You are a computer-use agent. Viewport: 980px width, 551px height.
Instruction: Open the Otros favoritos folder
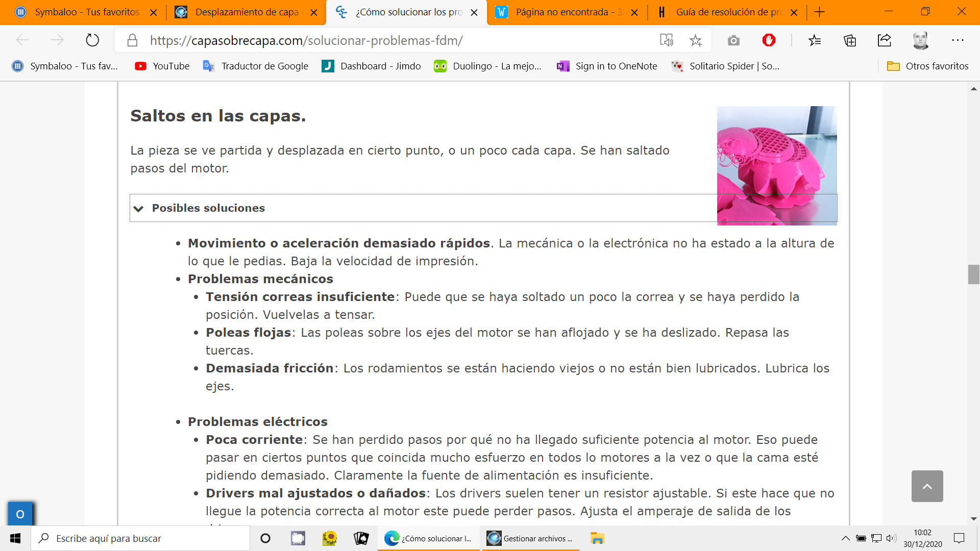927,66
